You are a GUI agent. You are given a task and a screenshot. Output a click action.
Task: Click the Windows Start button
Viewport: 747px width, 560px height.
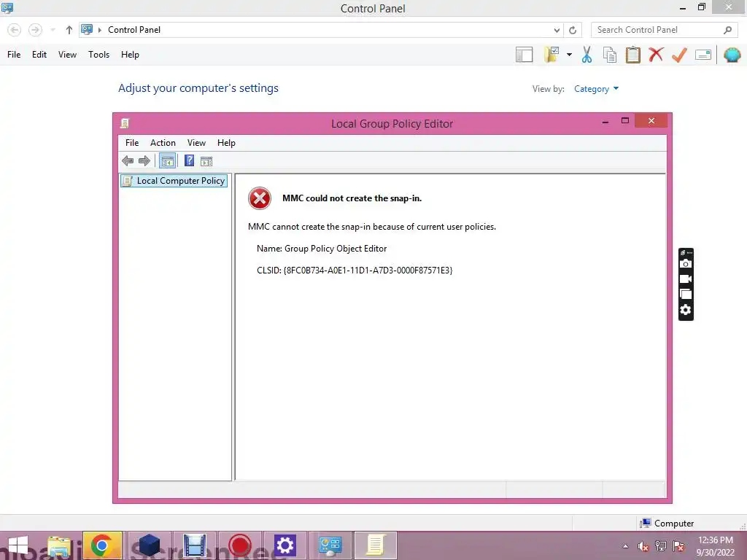pyautogui.click(x=18, y=545)
